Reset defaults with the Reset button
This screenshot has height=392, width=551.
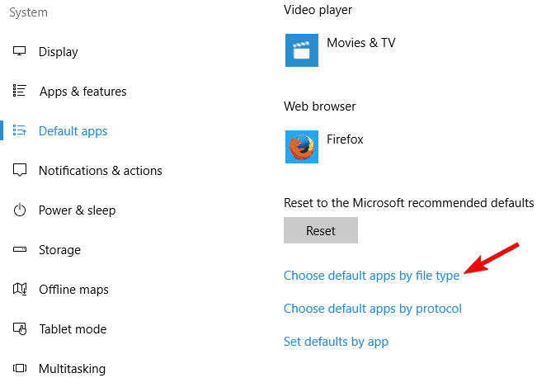(321, 230)
